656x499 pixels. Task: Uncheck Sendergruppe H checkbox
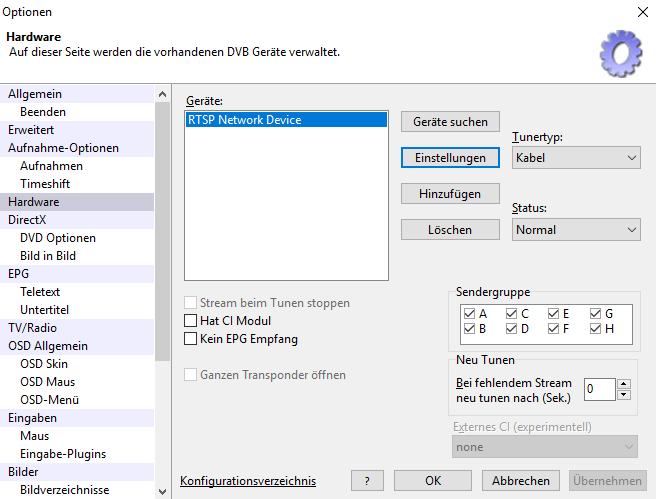595,329
